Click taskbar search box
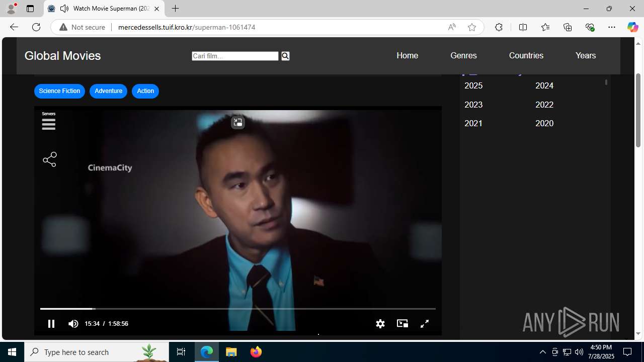The image size is (644, 362). tap(97, 352)
